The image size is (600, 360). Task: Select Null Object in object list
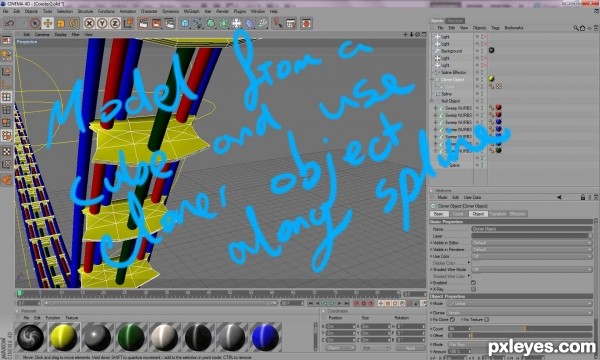pyautogui.click(x=450, y=101)
